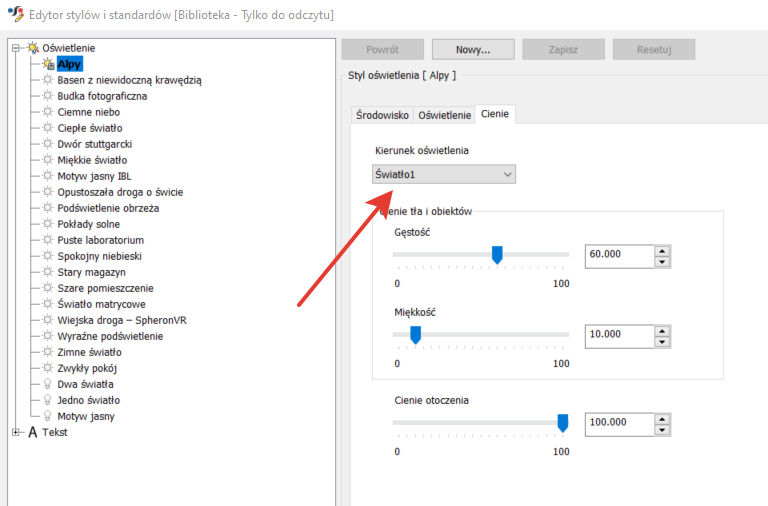Select the Zwykły pokój style
Image resolution: width=768 pixels, height=506 pixels.
[87, 368]
